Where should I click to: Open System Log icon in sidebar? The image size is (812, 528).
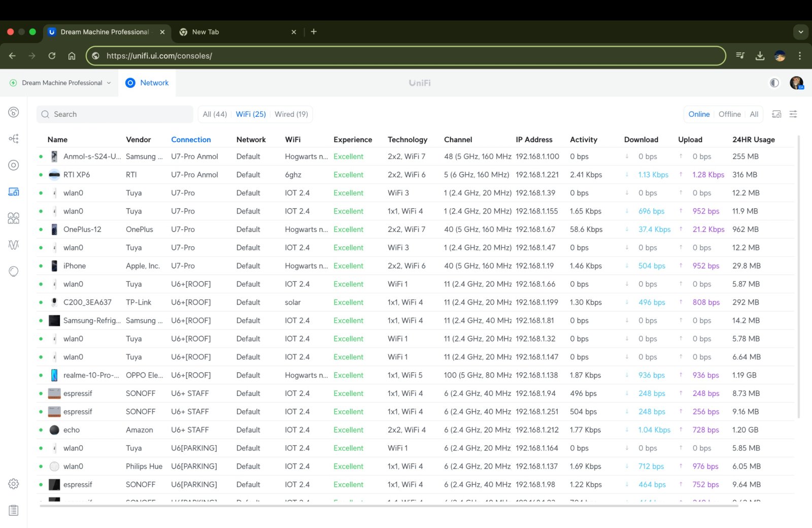coord(14,510)
